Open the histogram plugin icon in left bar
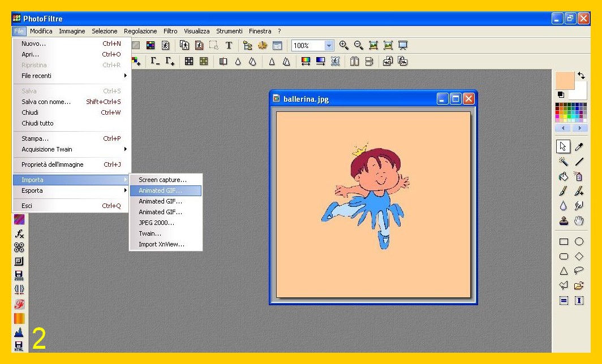The image size is (602, 364). click(19, 332)
